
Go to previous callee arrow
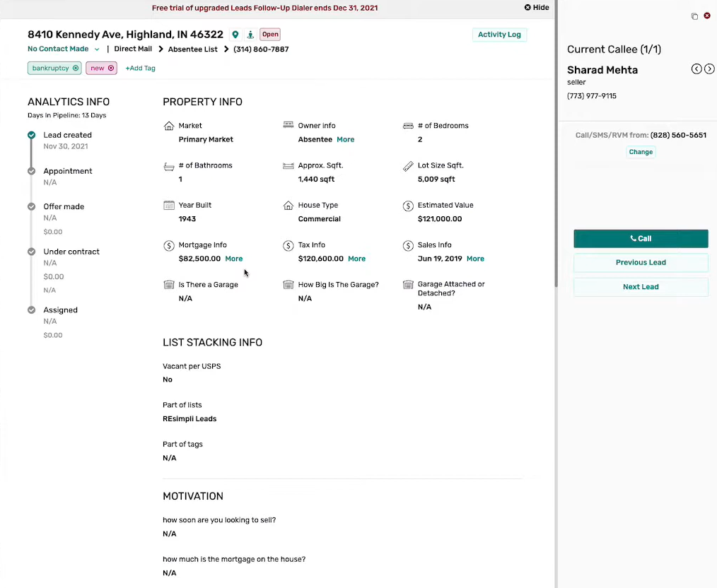(x=696, y=69)
